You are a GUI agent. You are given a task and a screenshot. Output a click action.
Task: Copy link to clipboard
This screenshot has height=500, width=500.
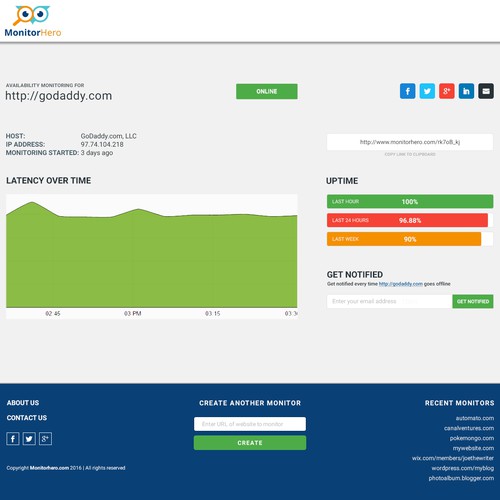point(410,154)
